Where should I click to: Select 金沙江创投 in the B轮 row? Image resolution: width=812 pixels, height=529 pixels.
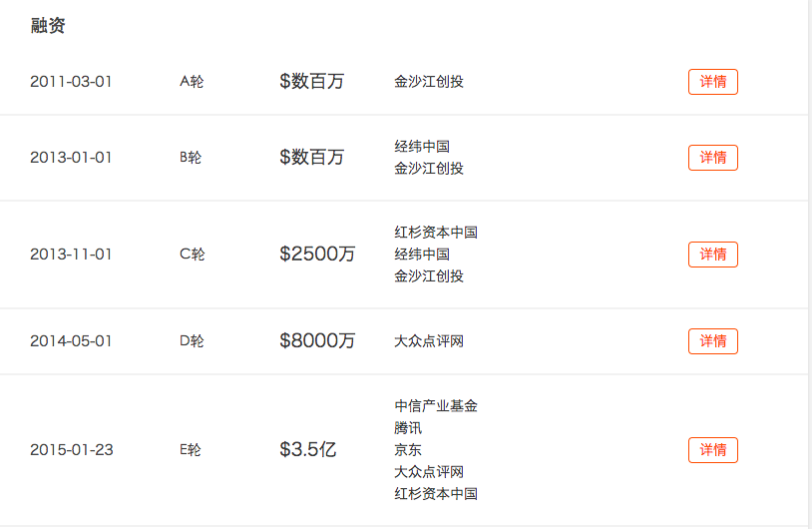(x=429, y=169)
